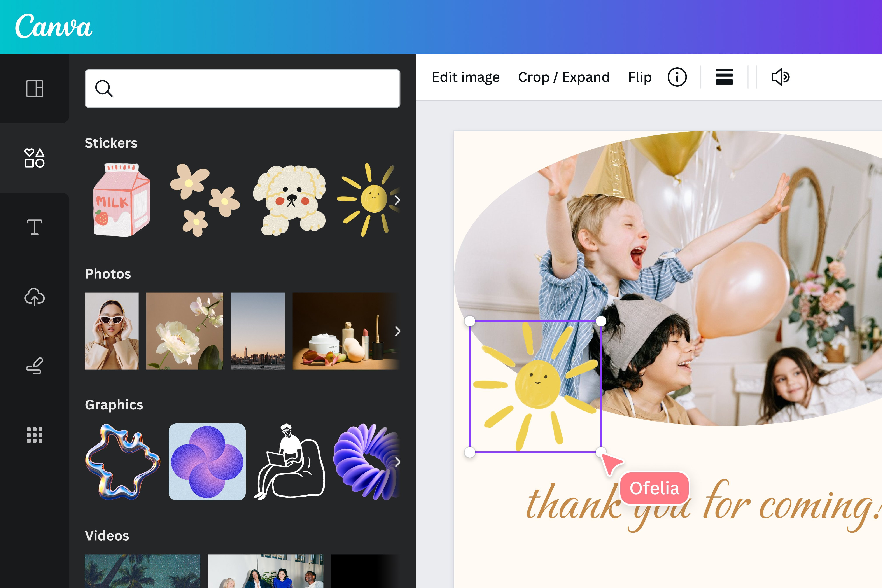Select the Elements shapes sidebar icon
The image size is (882, 588).
35,158
